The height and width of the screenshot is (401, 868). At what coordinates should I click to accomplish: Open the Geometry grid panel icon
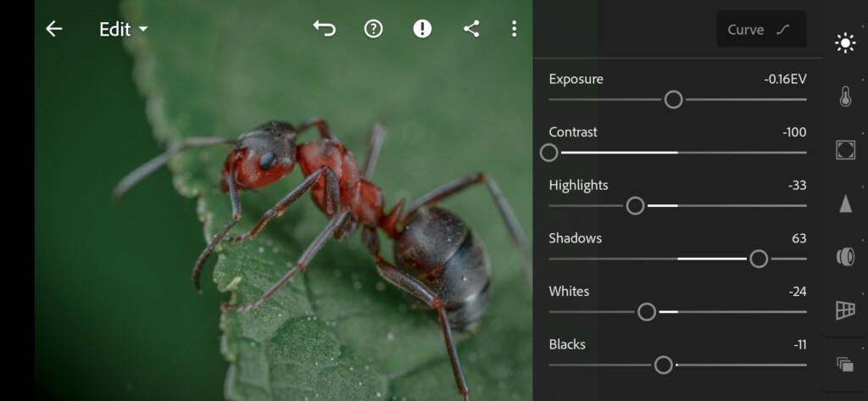point(845,310)
